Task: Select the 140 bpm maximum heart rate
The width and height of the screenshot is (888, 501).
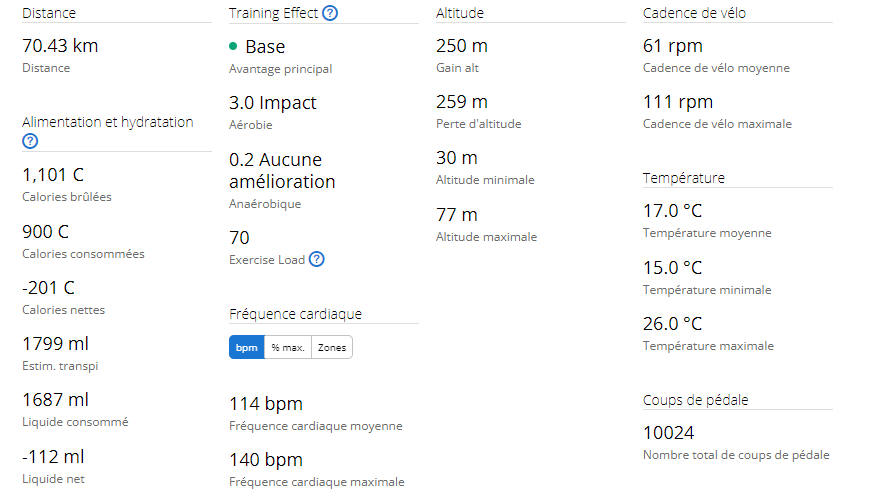Action: (266, 460)
